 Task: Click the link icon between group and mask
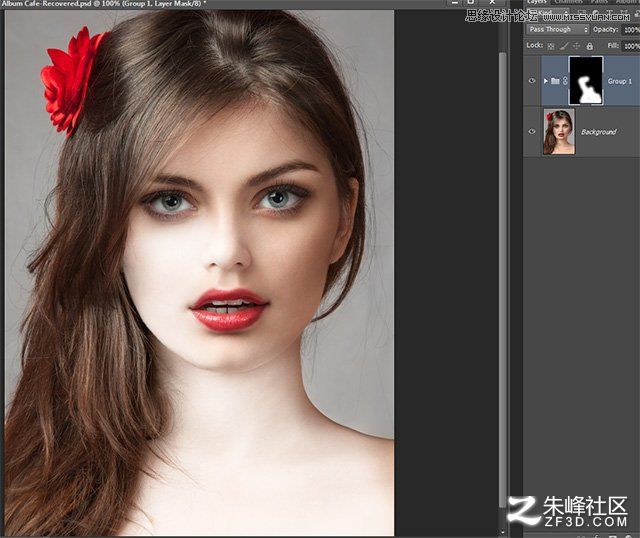click(565, 81)
